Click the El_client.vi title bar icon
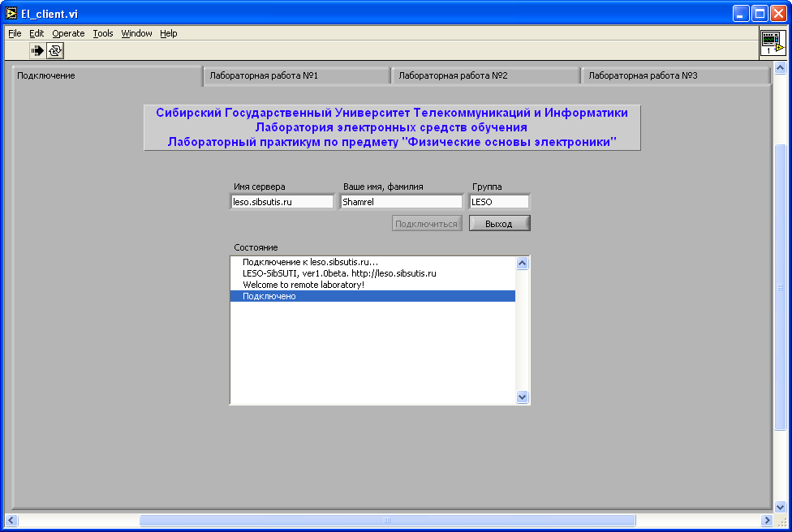792x532 pixels. 11,14
